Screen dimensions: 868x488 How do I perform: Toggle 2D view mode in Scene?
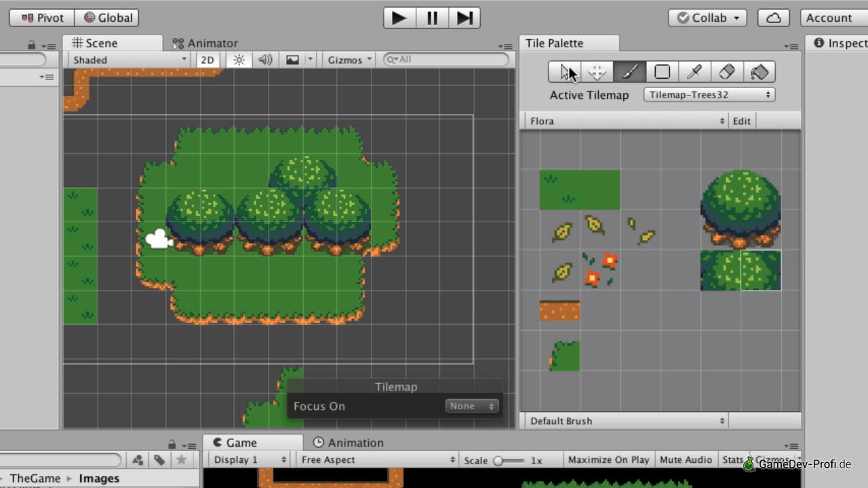tap(208, 60)
